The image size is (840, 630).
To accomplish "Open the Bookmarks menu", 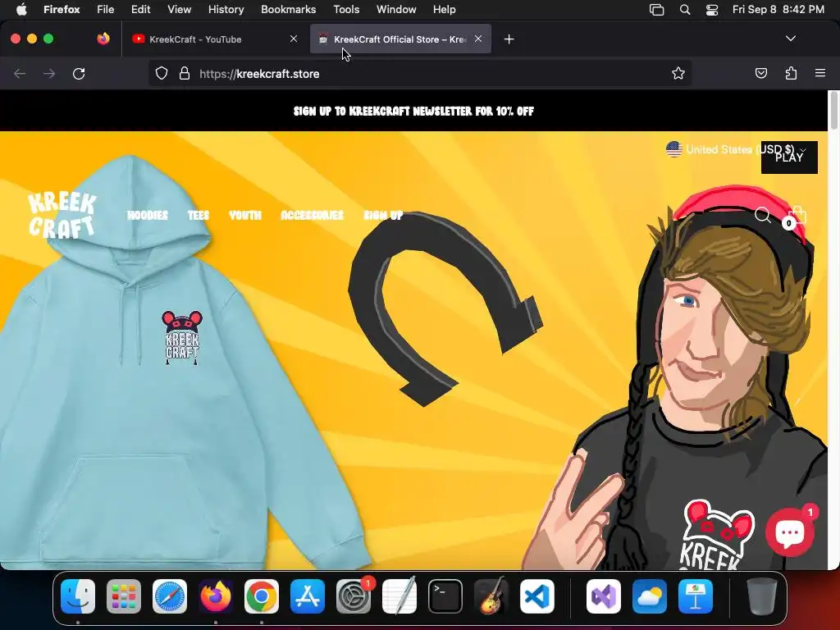I will pyautogui.click(x=288, y=10).
